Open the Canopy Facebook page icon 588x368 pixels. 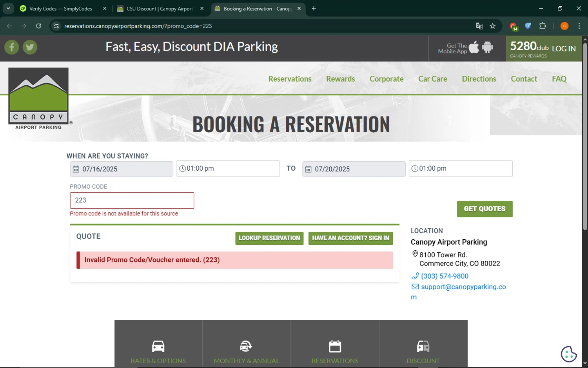[12, 47]
